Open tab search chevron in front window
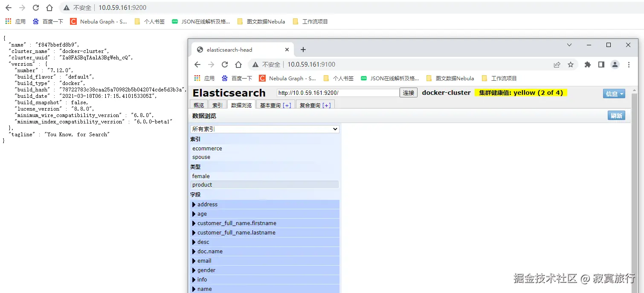 tap(569, 45)
